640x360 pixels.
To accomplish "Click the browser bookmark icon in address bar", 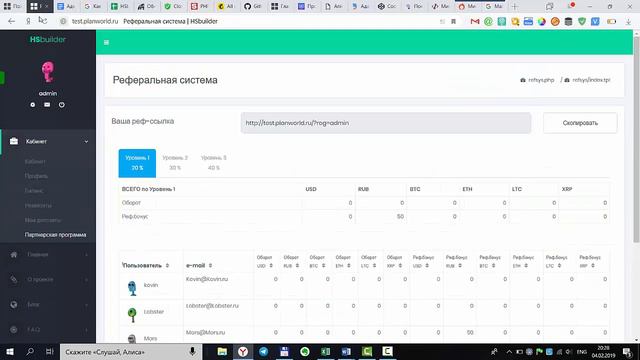I will tap(453, 21).
